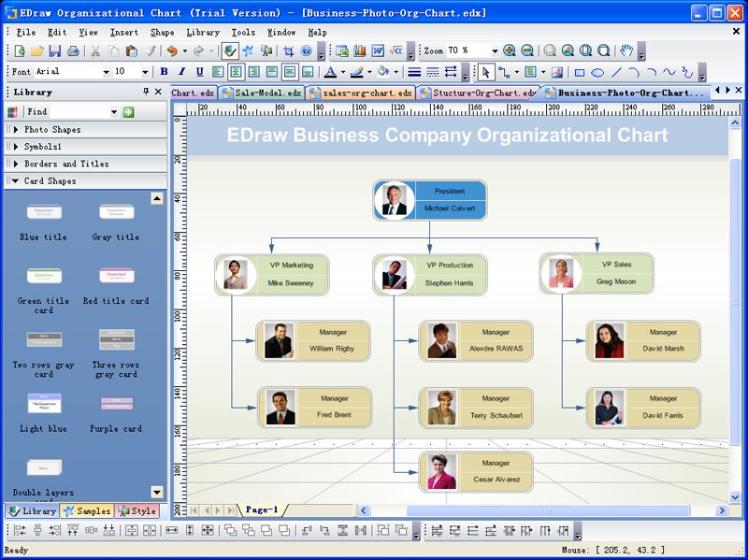Select the rectangle drawing tool
The height and width of the screenshot is (560, 748).
tap(580, 73)
